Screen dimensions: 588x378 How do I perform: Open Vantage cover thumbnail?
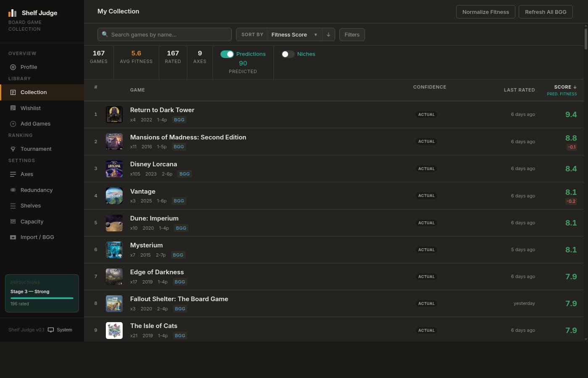[x=114, y=196]
